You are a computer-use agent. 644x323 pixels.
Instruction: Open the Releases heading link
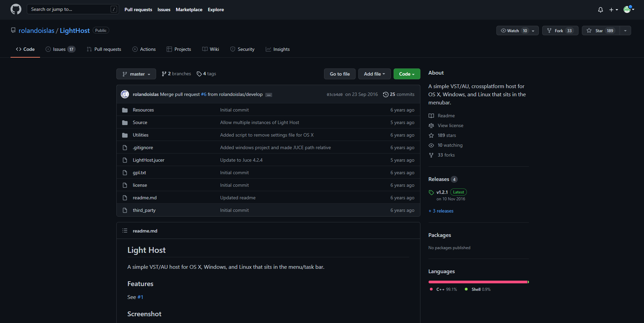443,179
